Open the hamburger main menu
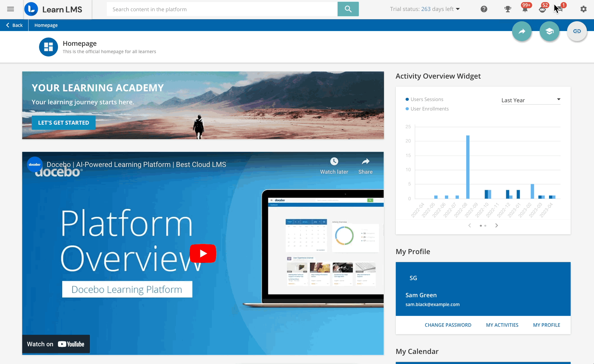594x364 pixels. pyautogui.click(x=10, y=9)
